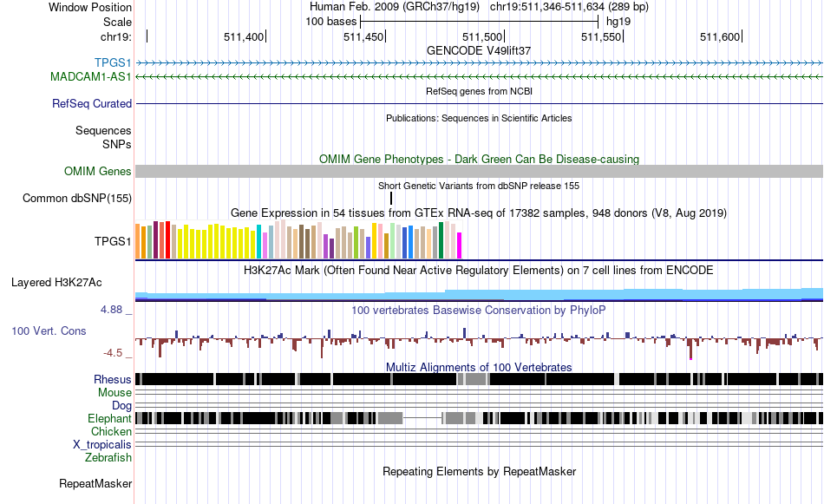
Task: Click the Window Position track label
Action: point(90,7)
